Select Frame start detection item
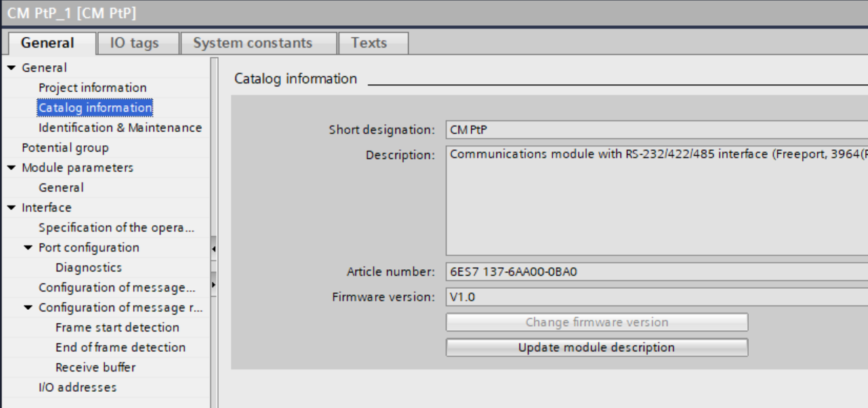The height and width of the screenshot is (408, 868). [x=117, y=327]
